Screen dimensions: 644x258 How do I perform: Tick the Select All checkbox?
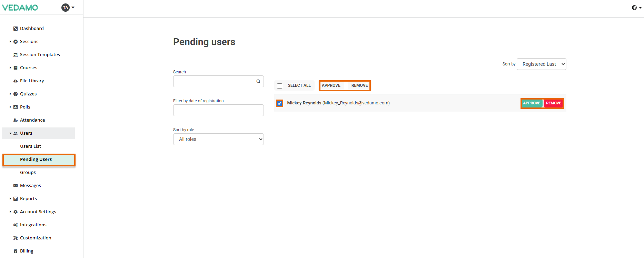click(280, 86)
